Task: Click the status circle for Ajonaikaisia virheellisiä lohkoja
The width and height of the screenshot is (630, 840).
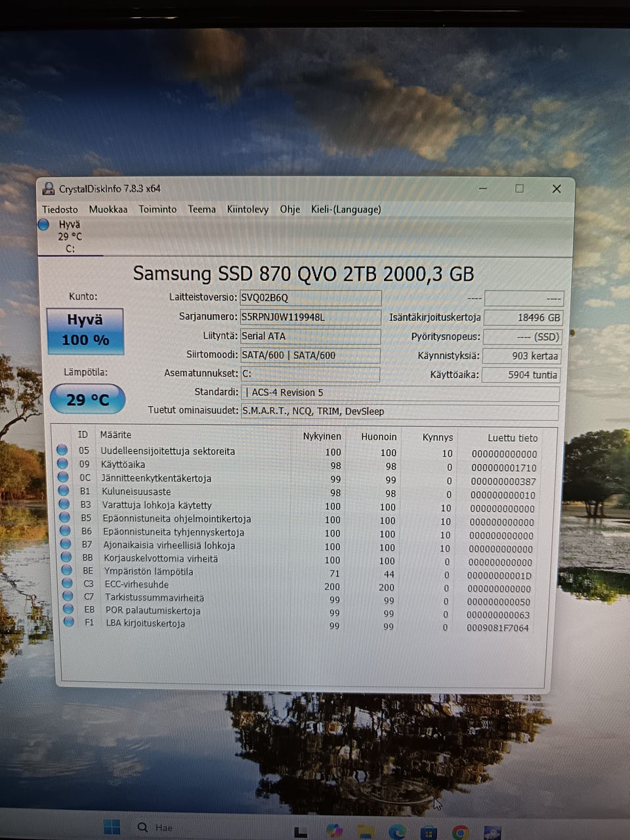Action: (66, 543)
